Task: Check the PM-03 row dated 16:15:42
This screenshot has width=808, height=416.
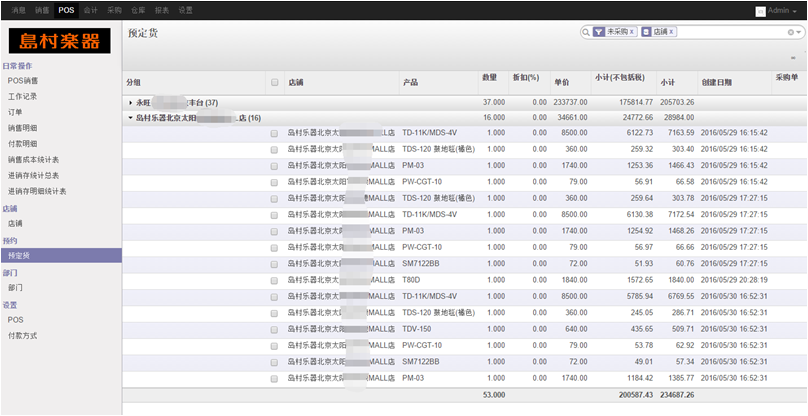Action: coord(274,167)
